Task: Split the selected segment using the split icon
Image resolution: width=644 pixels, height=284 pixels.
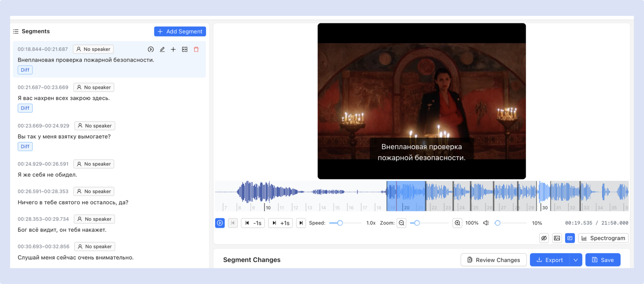Action: [185, 49]
